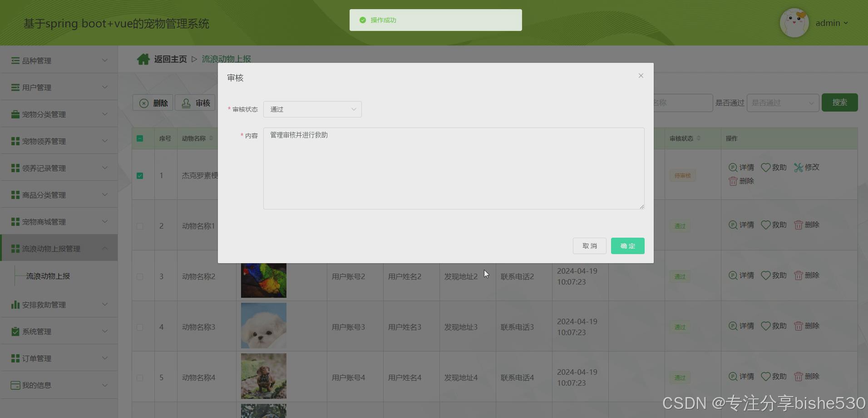The image size is (868, 418).
Task: Click 救助 heart icon for 动物名称1 row
Action: (x=766, y=225)
